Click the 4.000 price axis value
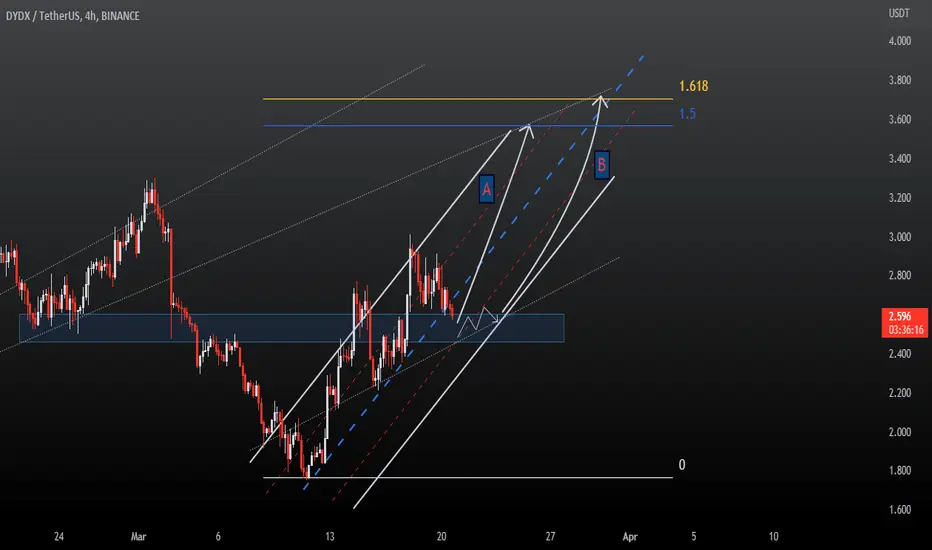 pyautogui.click(x=900, y=41)
